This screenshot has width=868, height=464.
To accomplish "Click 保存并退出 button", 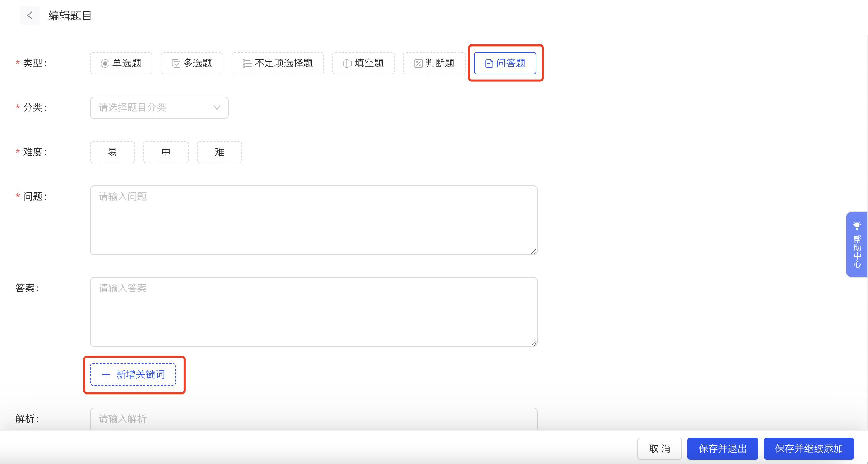I will pyautogui.click(x=723, y=449).
